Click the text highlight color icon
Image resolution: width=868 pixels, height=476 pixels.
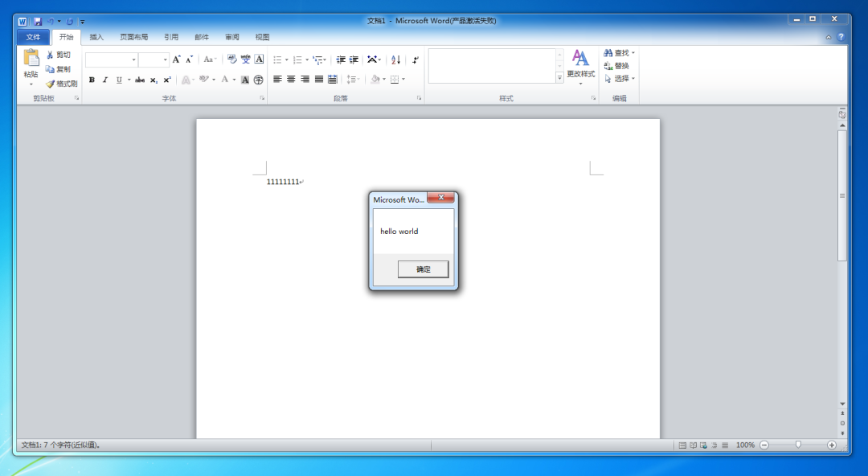tap(203, 80)
